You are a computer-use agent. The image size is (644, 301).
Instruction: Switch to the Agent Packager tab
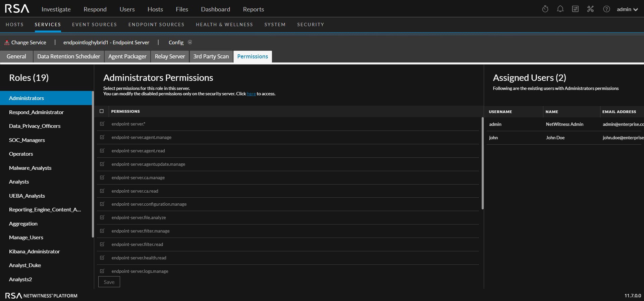[127, 56]
